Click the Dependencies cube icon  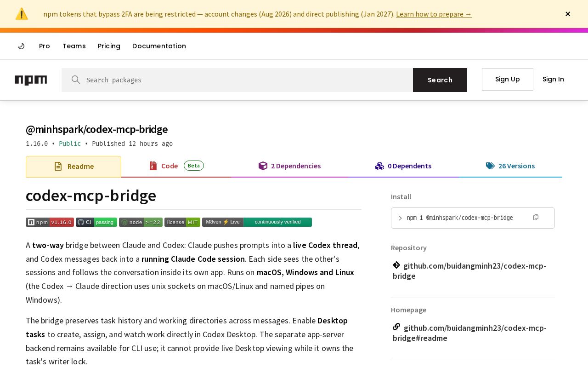(x=263, y=166)
